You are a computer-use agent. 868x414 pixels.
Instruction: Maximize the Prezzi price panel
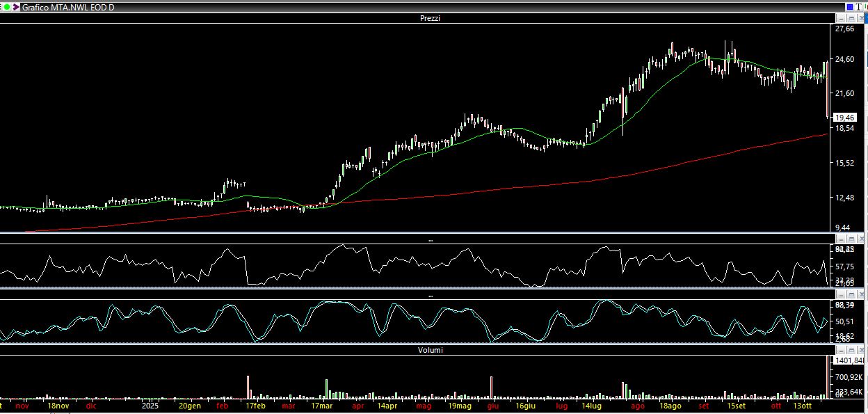click(x=852, y=18)
